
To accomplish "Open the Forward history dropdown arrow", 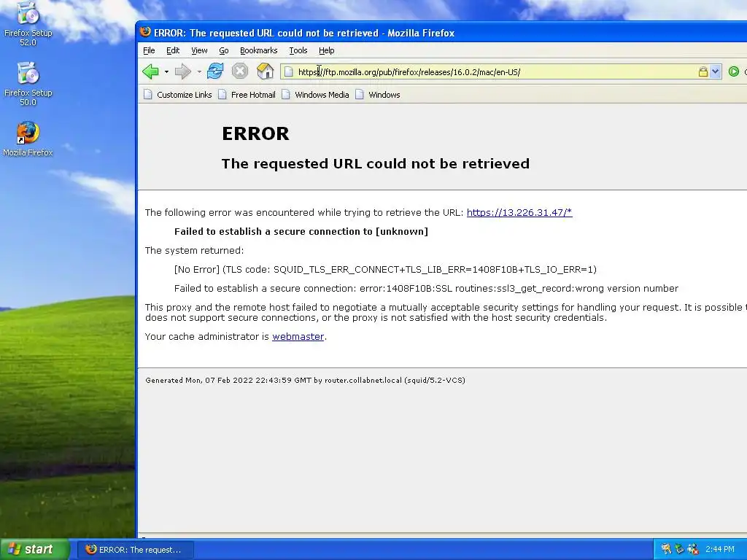I will [199, 72].
